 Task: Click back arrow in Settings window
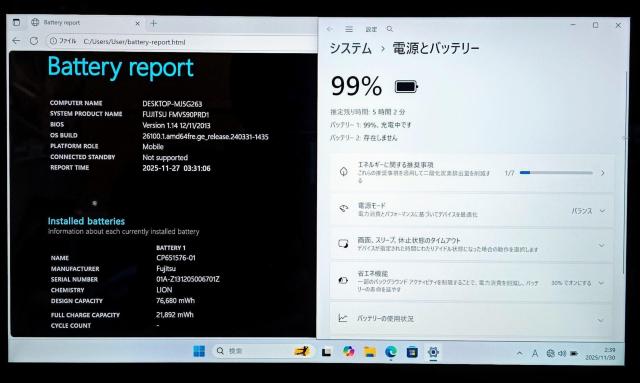pyautogui.click(x=330, y=29)
